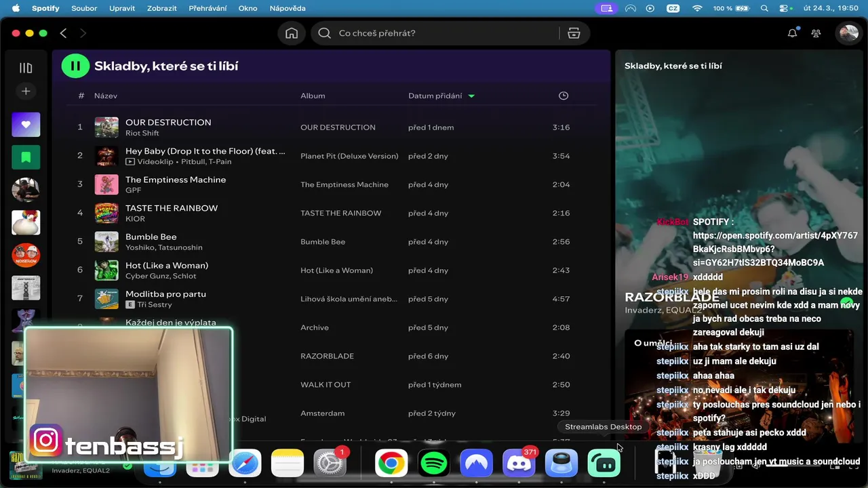The height and width of the screenshot is (488, 868).
Task: Open Streamlabs Desktop in the Dock
Action: (604, 464)
